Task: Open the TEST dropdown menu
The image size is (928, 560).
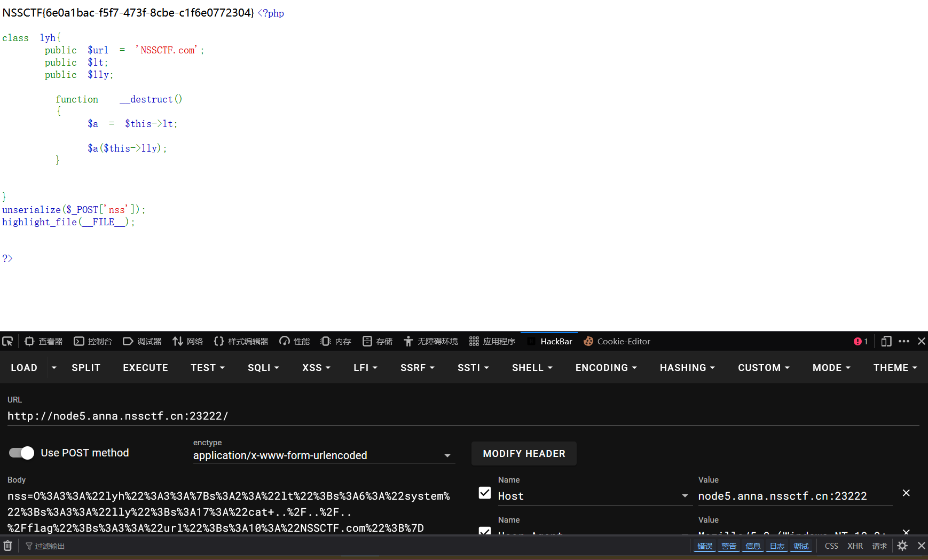Action: coord(208,368)
